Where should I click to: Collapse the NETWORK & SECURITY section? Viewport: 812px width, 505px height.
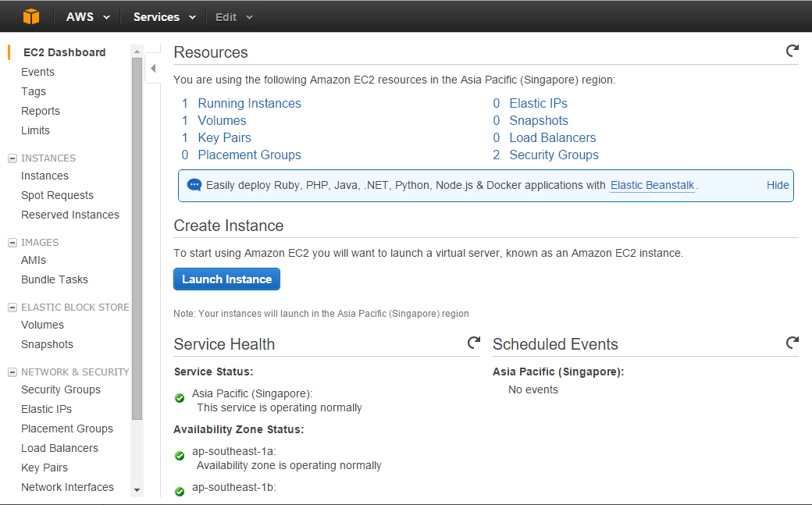[12, 372]
